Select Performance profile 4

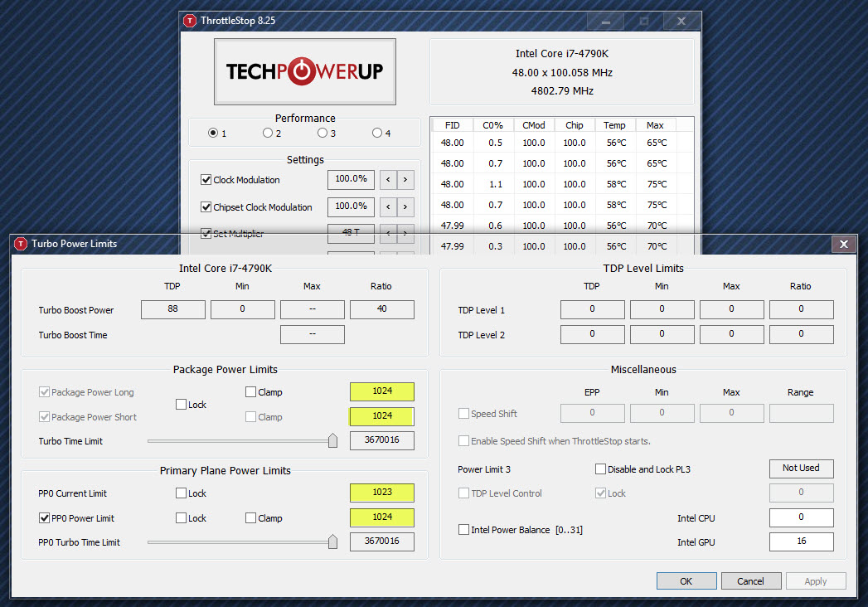pos(377,133)
